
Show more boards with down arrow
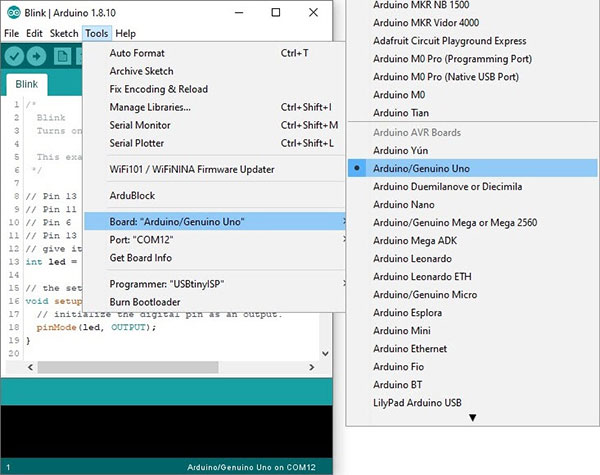tap(473, 418)
